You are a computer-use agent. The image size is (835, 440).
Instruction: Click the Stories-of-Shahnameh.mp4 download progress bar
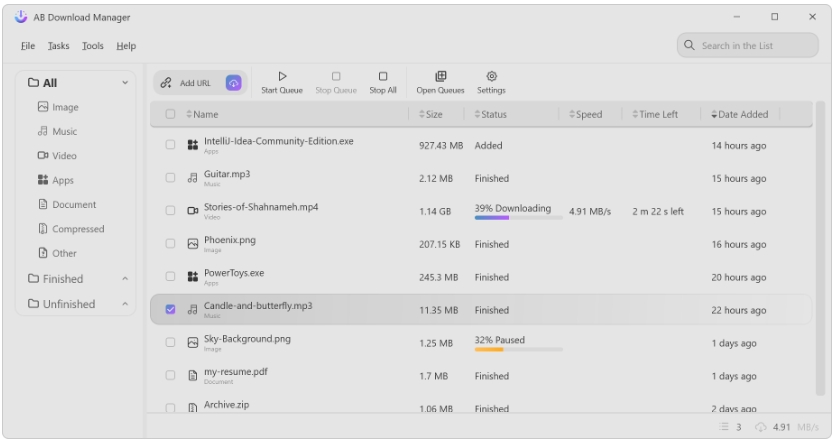click(x=518, y=218)
